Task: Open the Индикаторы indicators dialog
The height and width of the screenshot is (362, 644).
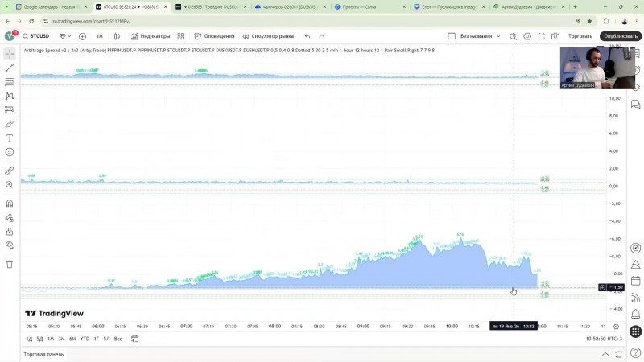Action: (x=151, y=36)
